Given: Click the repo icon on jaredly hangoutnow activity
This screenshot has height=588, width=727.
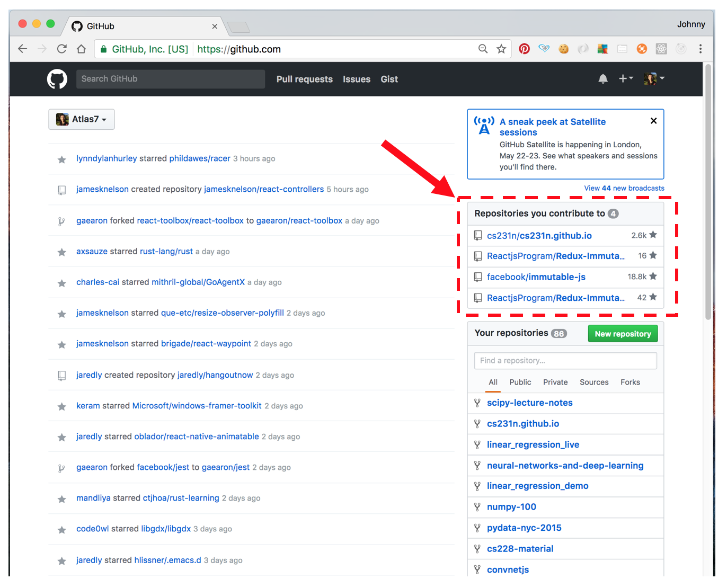Looking at the screenshot, I should [x=62, y=376].
